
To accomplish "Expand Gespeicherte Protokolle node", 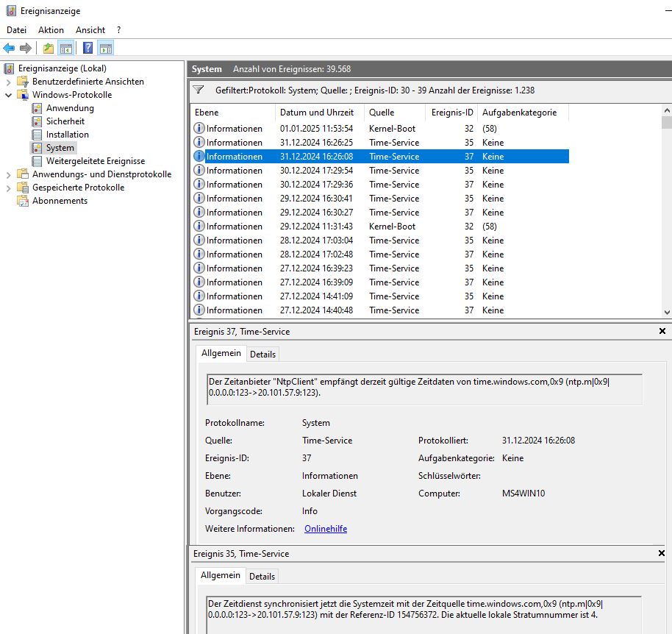I will [8, 188].
